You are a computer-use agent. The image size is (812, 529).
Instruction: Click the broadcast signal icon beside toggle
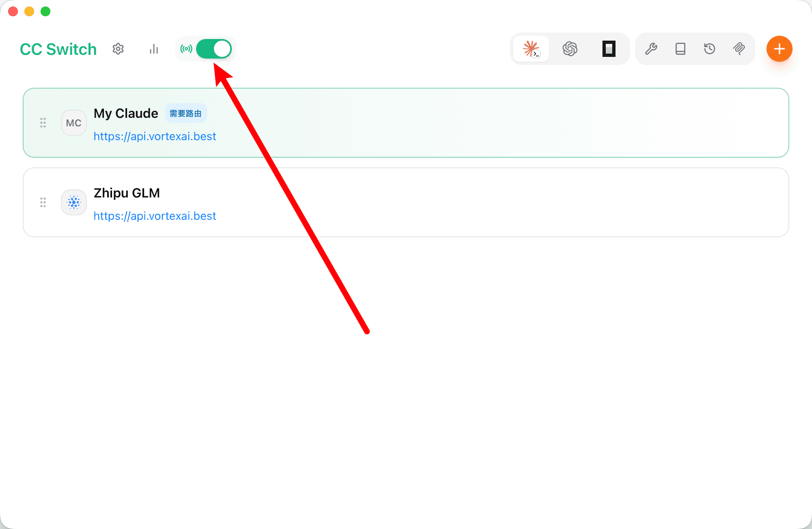point(186,49)
